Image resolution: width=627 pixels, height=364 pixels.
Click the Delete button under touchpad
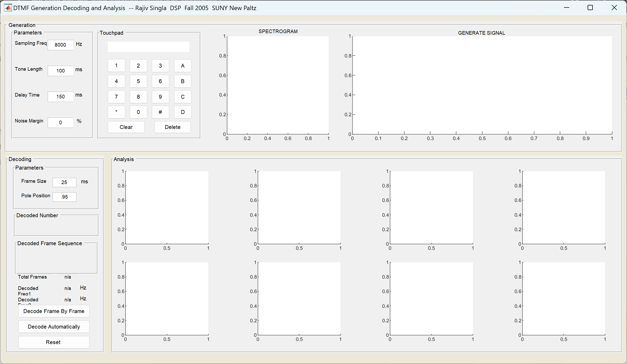pos(173,127)
